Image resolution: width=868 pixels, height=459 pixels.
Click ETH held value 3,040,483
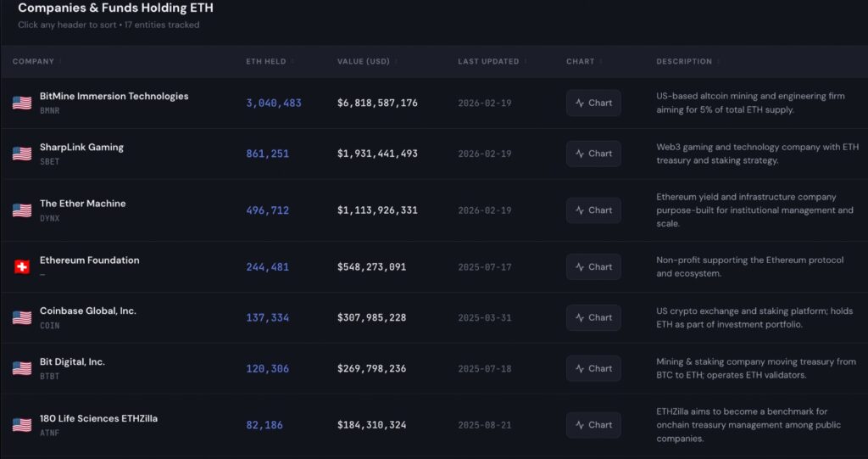click(274, 104)
